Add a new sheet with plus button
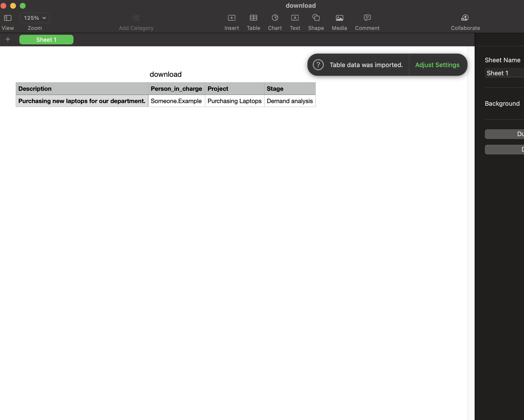 pos(8,39)
